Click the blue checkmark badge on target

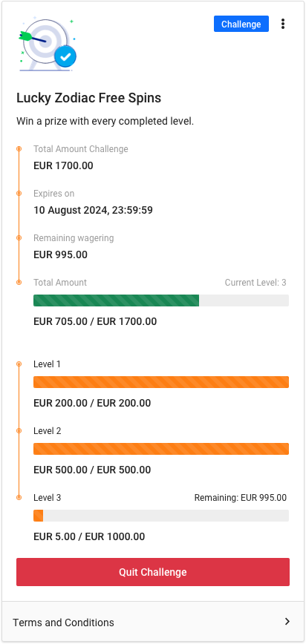pyautogui.click(x=65, y=56)
